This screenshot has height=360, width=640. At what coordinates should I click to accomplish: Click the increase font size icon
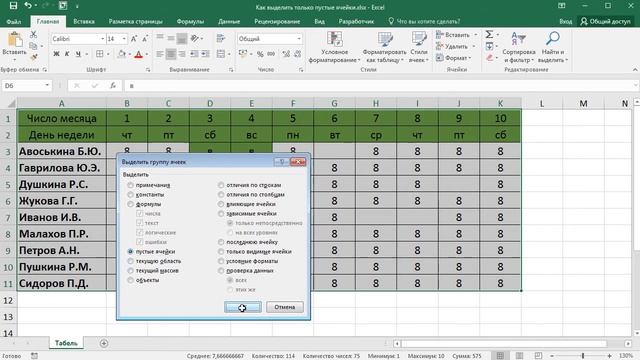134,39
